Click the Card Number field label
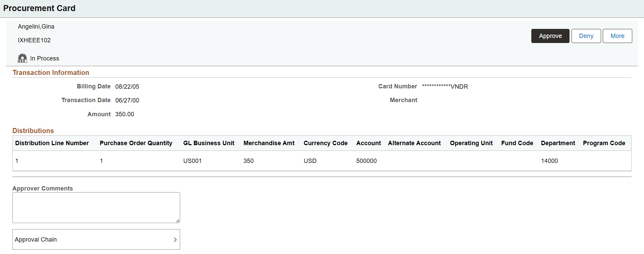 (x=397, y=86)
